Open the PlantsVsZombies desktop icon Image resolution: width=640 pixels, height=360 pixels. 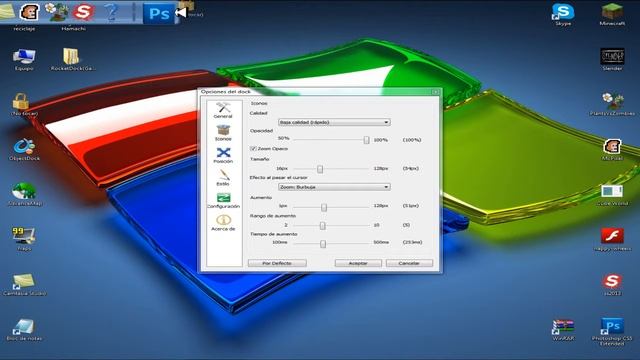612,104
